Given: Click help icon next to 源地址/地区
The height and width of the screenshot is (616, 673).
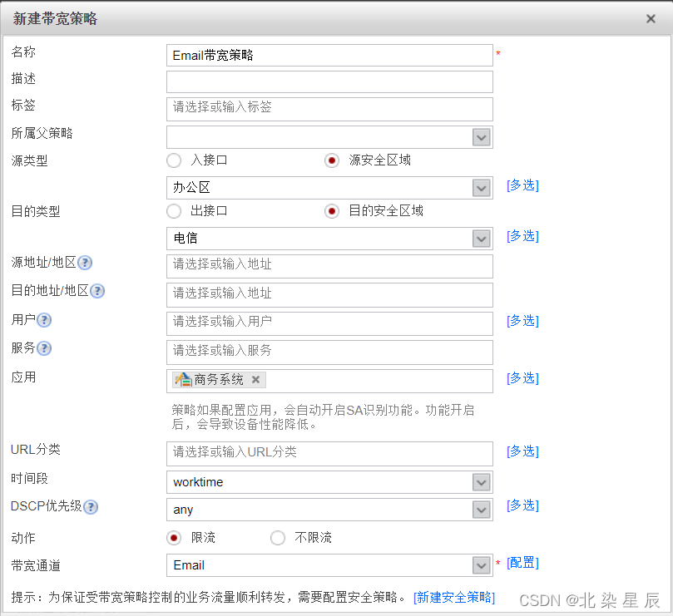Looking at the screenshot, I should click(x=85, y=263).
